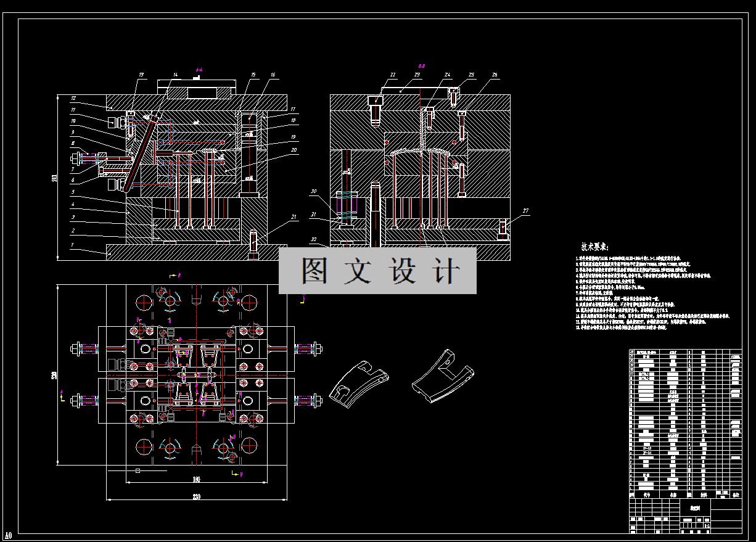Select part balloon number 12
This screenshot has height=542, width=756.
tap(73, 98)
